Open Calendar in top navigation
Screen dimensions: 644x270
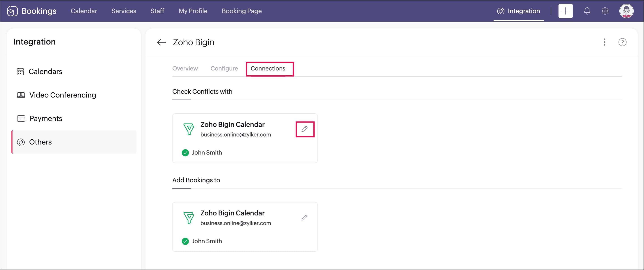84,11
